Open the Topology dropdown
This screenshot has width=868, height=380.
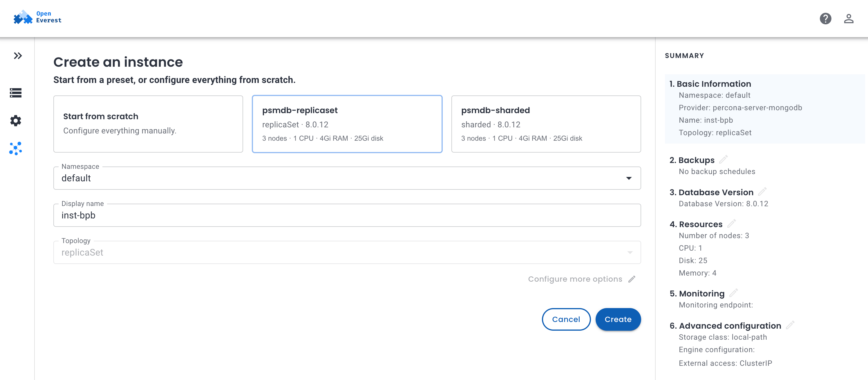click(x=347, y=252)
